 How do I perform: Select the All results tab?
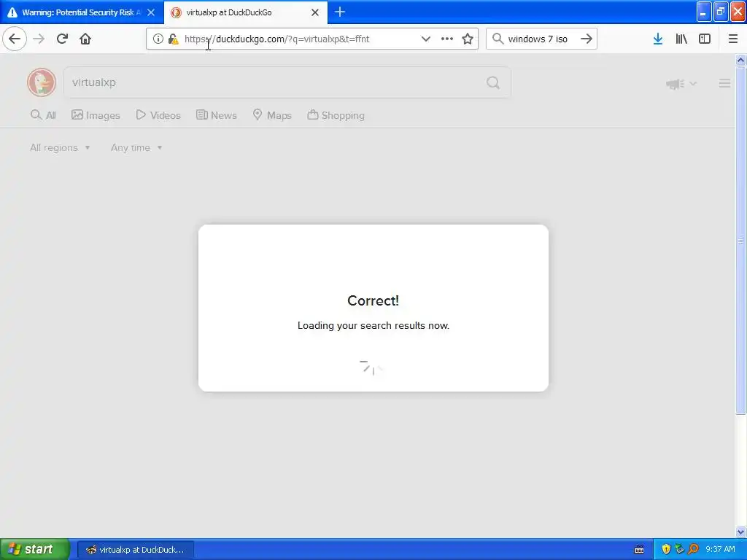point(43,115)
